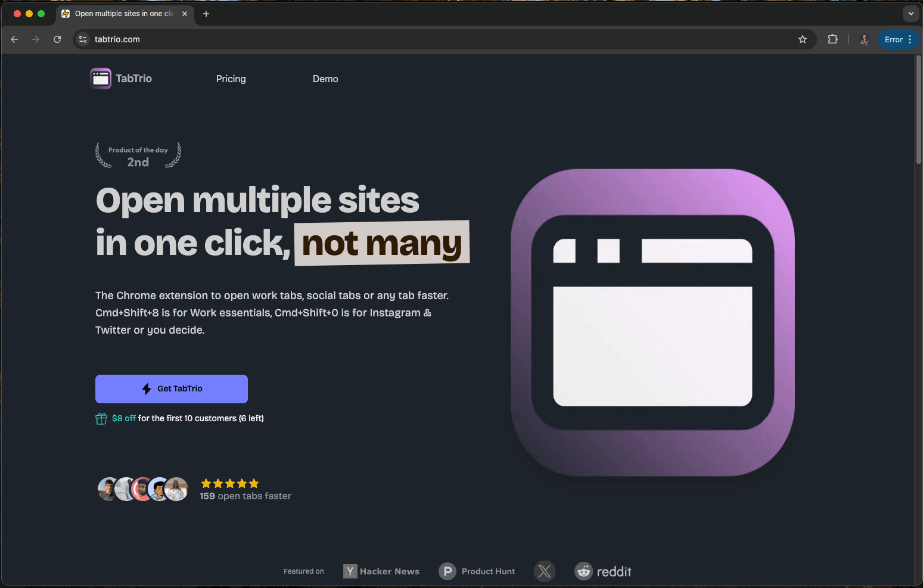The width and height of the screenshot is (923, 588).
Task: Click the Get TabTrio button
Action: click(x=172, y=389)
